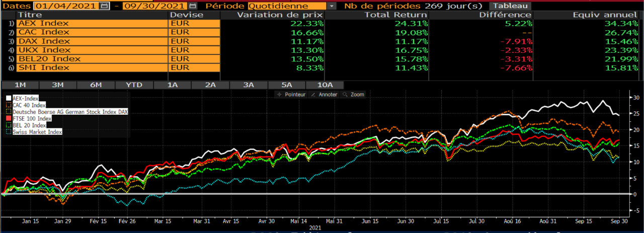Click the Deutsche Boerse DAX legend label
The image size is (644, 233).
coord(70,112)
